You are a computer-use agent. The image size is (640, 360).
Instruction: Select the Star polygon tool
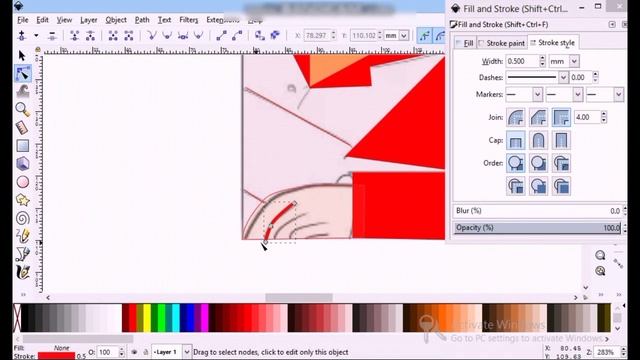pos(22,200)
